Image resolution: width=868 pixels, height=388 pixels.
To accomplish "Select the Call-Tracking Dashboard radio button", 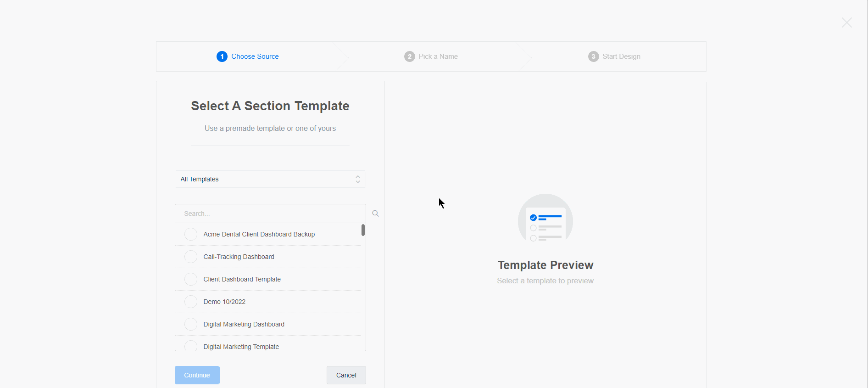I will (190, 256).
